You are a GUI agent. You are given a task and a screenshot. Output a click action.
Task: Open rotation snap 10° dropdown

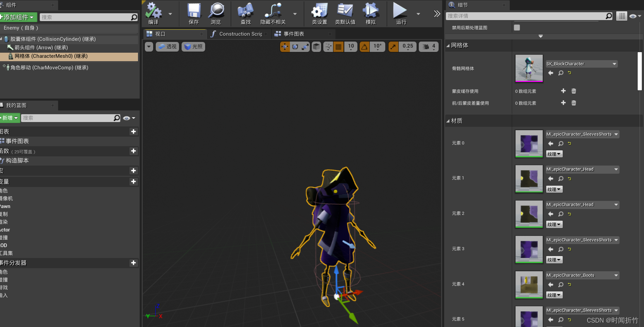coord(378,47)
